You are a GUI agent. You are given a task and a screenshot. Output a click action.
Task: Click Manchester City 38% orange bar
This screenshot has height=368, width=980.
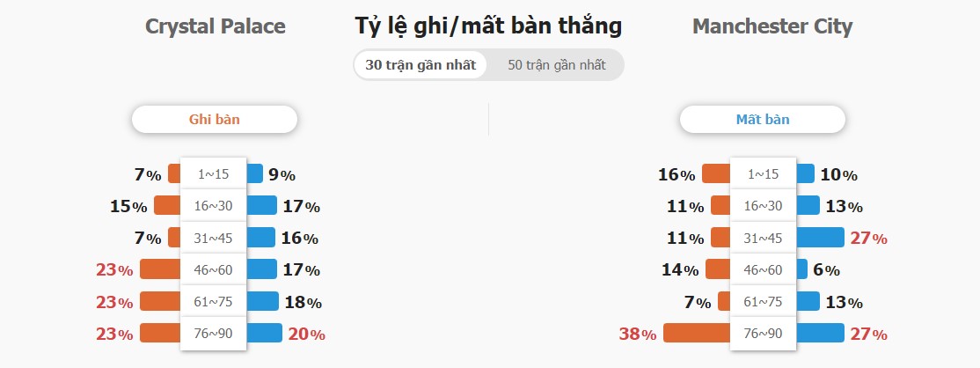point(697,333)
